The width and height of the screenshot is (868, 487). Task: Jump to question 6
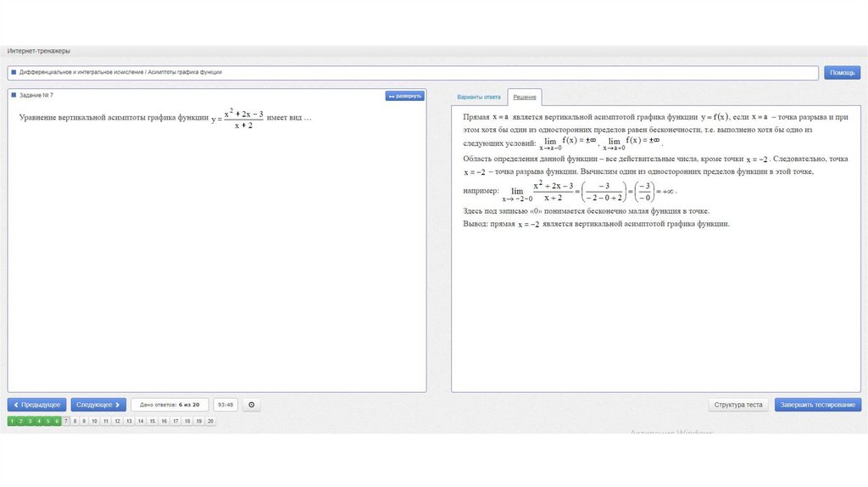tap(57, 421)
